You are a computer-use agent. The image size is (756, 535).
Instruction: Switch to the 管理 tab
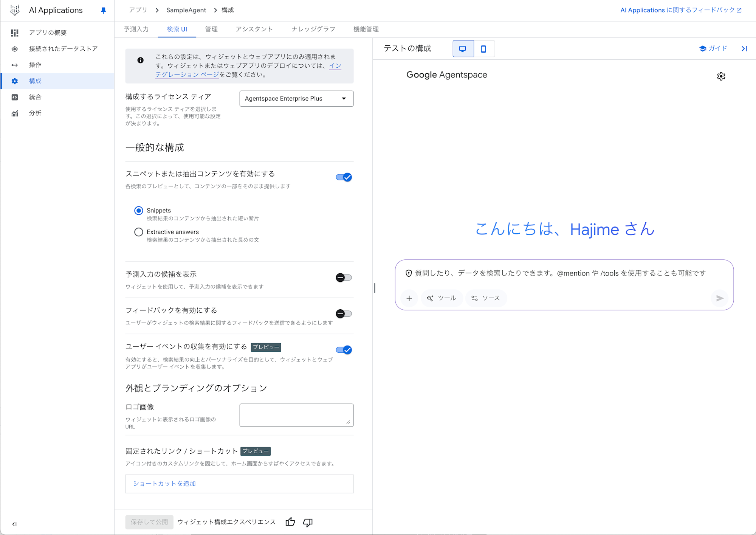tap(211, 29)
